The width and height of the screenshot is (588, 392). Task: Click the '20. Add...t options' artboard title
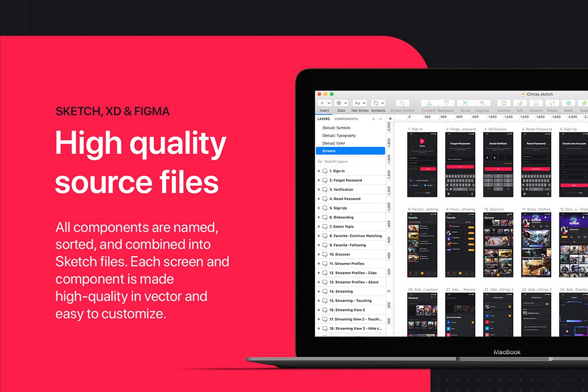pyautogui.click(x=423, y=289)
